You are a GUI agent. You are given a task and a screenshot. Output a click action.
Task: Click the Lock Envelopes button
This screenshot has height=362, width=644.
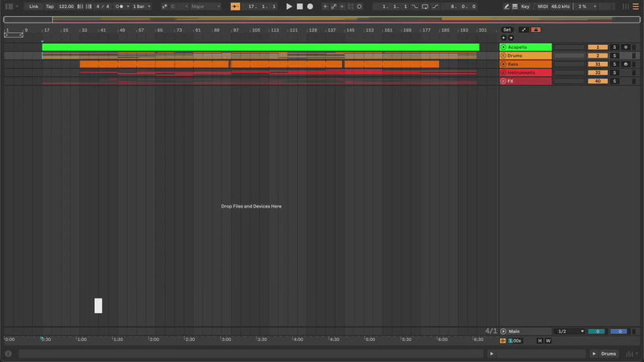[x=535, y=30]
